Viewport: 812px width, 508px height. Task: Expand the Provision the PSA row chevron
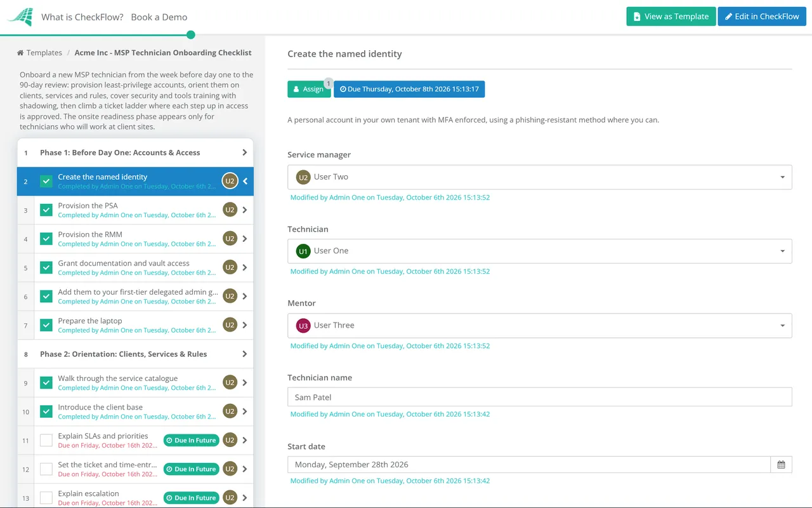245,210
